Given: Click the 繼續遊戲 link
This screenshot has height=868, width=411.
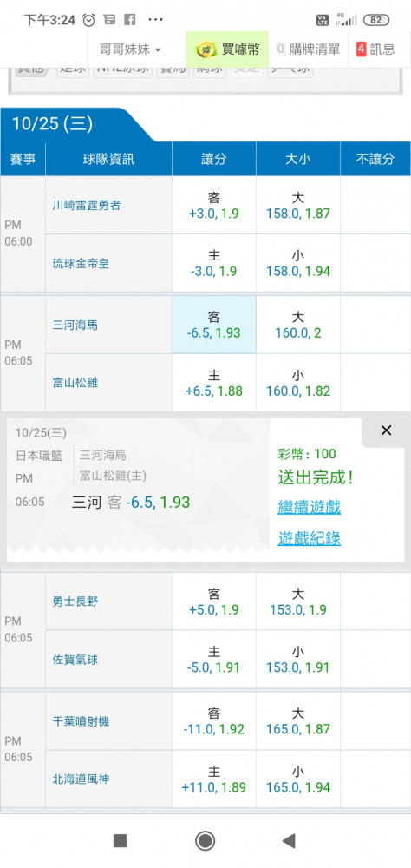Looking at the screenshot, I should [310, 507].
